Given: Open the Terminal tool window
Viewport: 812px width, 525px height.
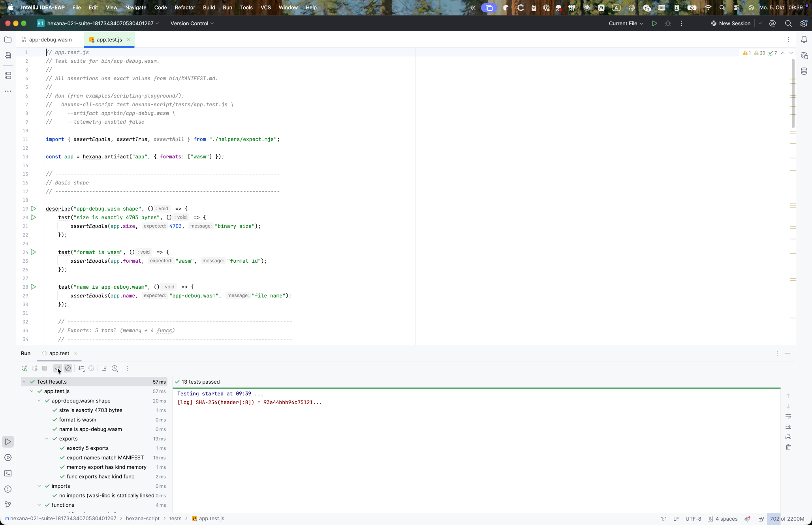Looking at the screenshot, I should click(x=8, y=473).
